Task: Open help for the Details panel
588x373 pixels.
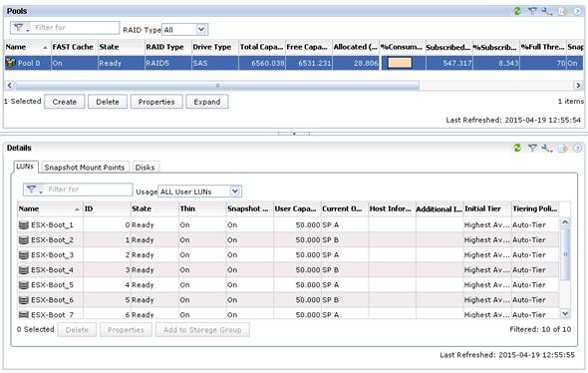Action: 577,149
